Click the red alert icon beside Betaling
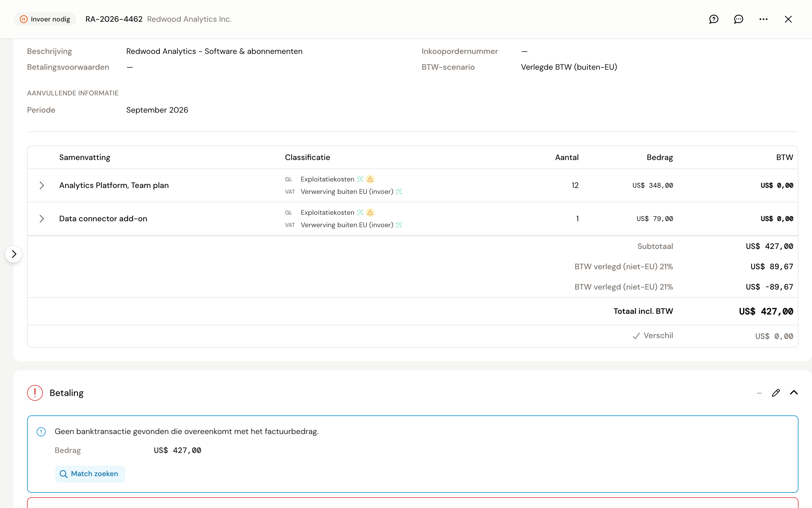The image size is (812, 508). (x=35, y=393)
